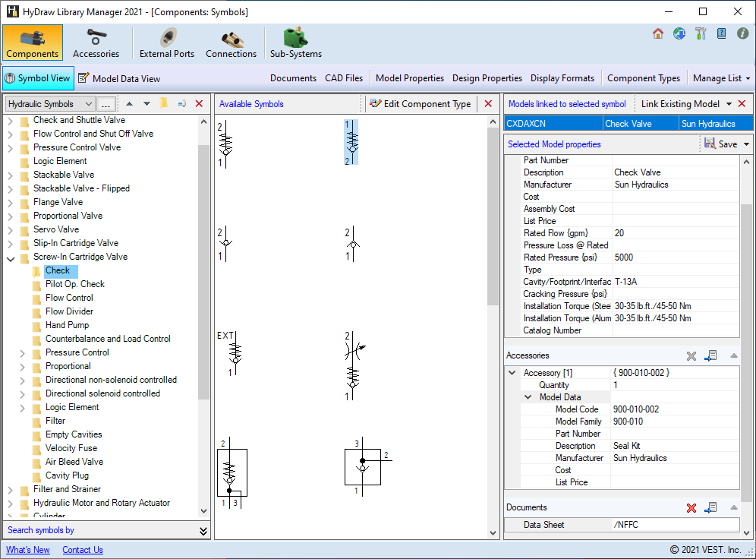Delete folder with red X in tree toolbar

[199, 104]
